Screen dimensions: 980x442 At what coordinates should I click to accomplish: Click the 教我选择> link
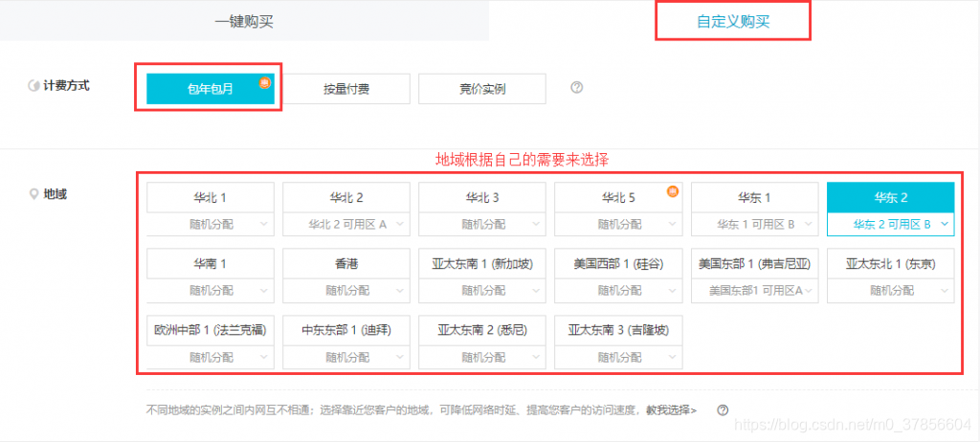672,410
